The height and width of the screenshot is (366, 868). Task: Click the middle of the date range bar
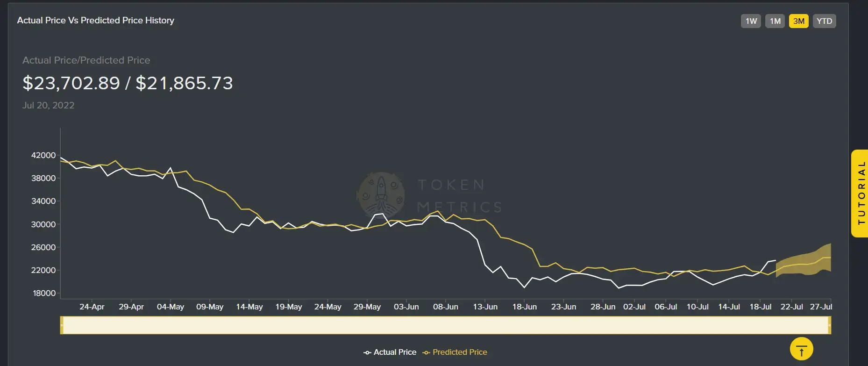[445, 325]
